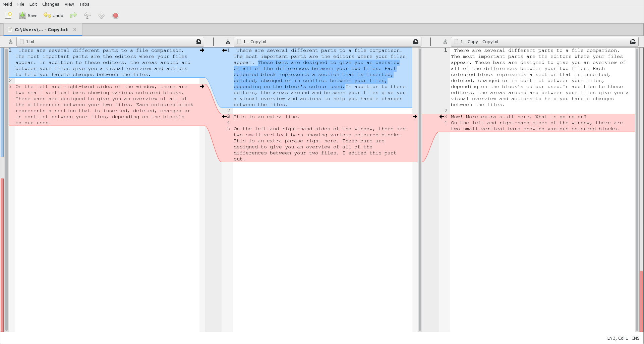Open the Changes menu

pos(51,4)
